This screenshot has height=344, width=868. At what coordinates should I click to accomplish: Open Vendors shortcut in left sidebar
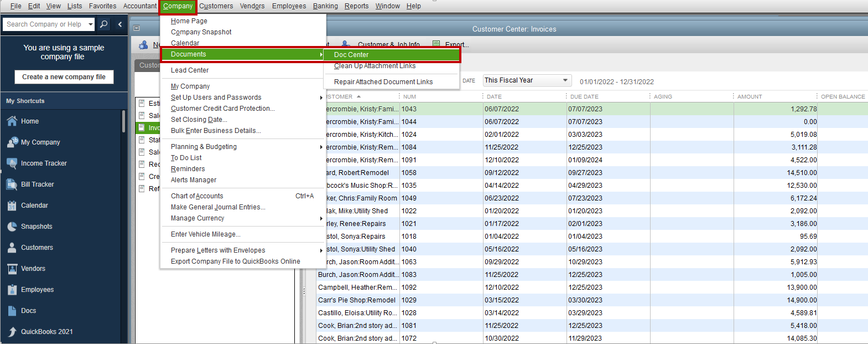click(33, 269)
